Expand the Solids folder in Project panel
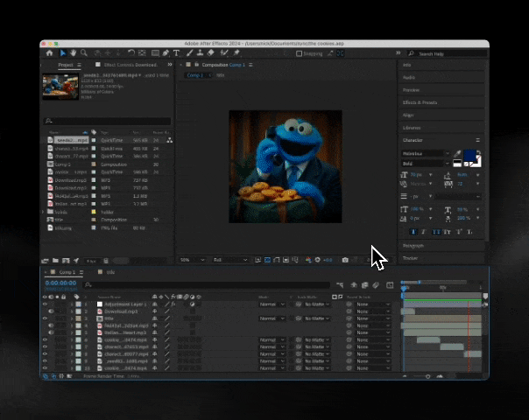 click(43, 212)
